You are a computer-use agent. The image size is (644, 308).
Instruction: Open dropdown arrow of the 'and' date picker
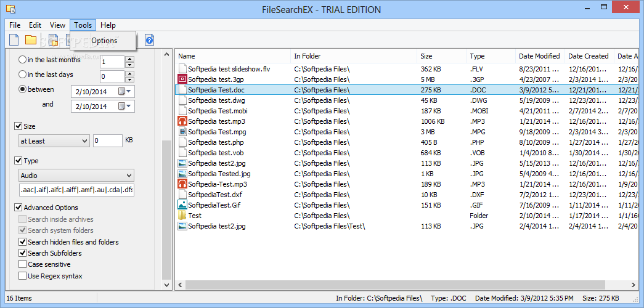[129, 106]
